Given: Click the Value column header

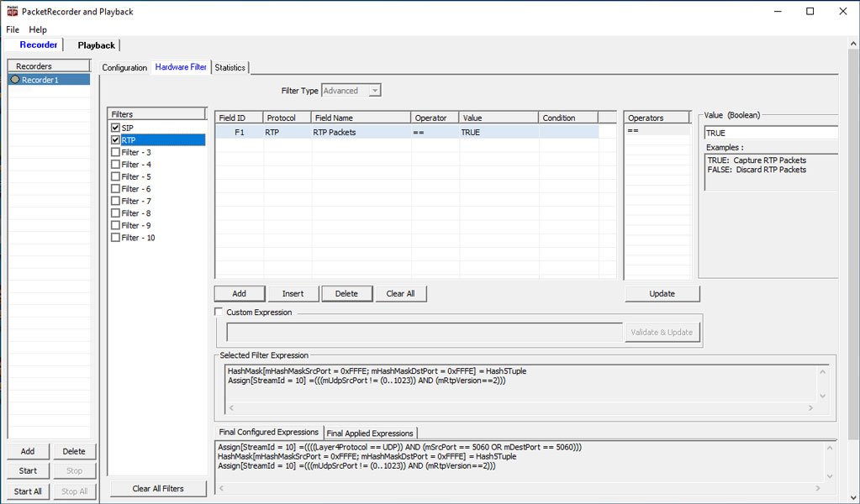Looking at the screenshot, I should pos(499,118).
